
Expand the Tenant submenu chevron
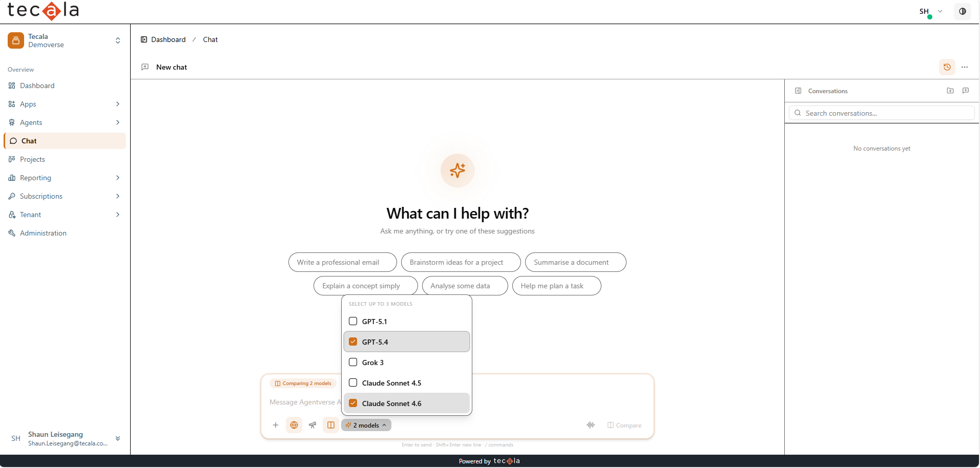point(118,215)
